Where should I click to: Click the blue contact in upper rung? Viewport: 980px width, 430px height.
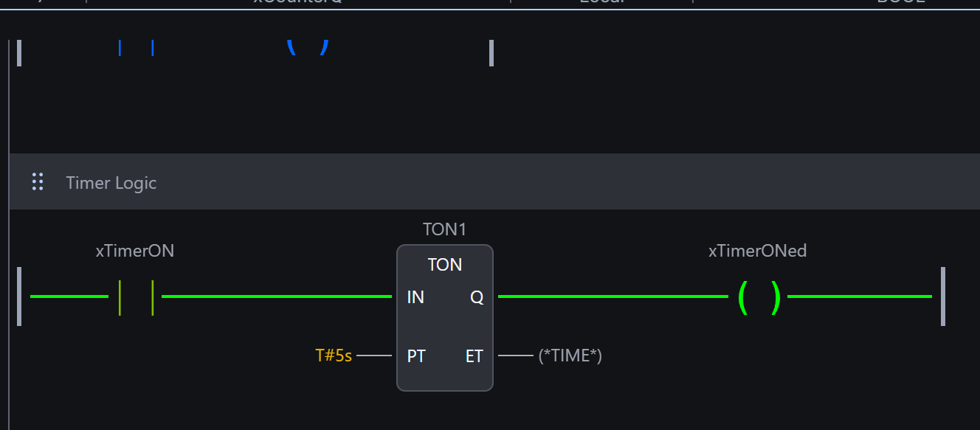pyautogui.click(x=136, y=49)
